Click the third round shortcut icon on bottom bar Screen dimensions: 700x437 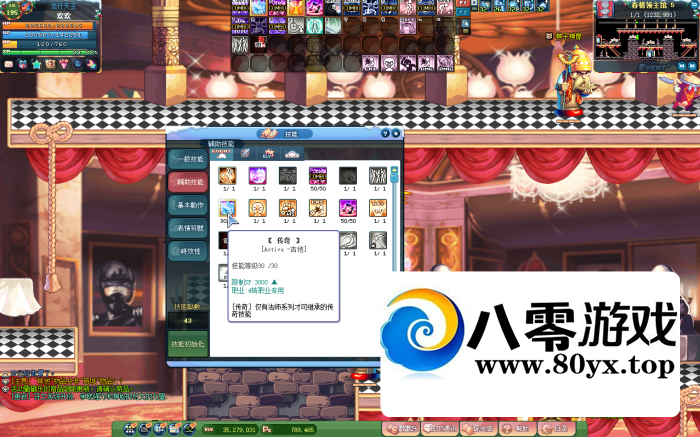click(160, 429)
